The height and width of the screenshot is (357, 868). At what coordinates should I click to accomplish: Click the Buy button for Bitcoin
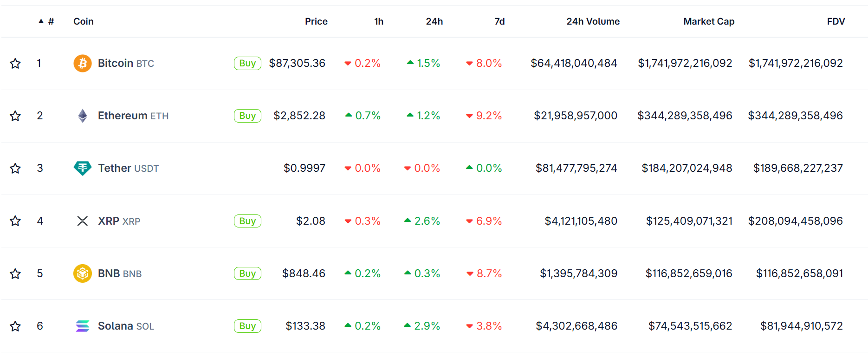247,63
